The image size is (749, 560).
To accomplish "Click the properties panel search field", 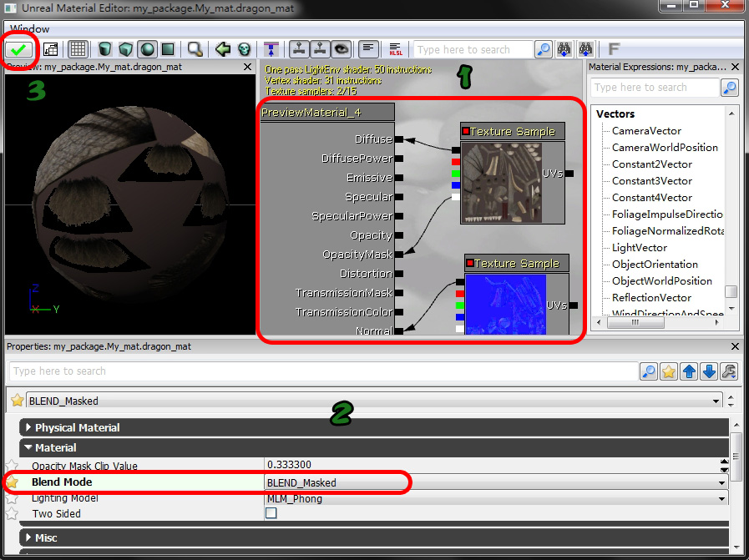I will [x=321, y=371].
